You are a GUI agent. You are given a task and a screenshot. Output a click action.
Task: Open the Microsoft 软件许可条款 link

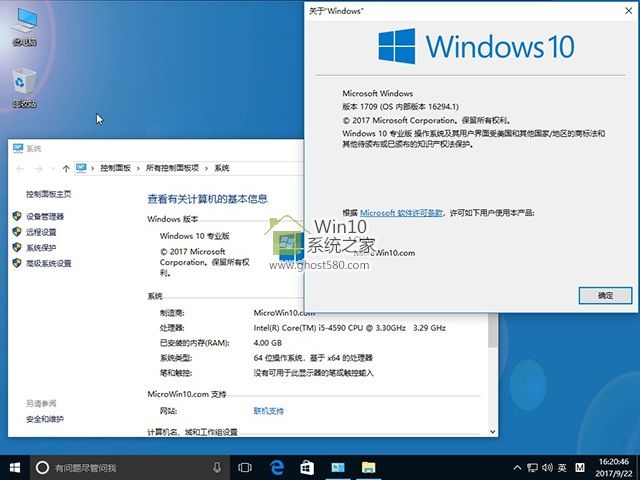tap(401, 213)
